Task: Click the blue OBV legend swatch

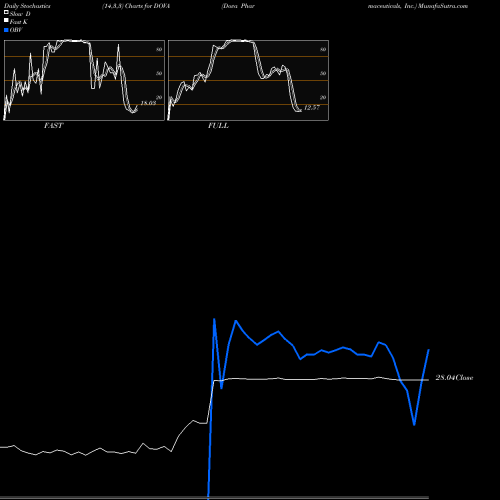Action: (6, 30)
